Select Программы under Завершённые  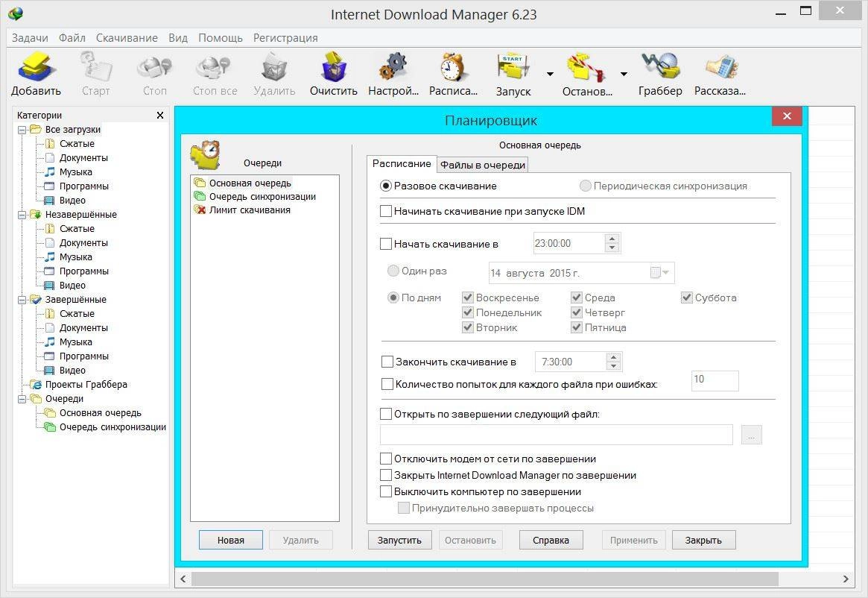pos(84,356)
